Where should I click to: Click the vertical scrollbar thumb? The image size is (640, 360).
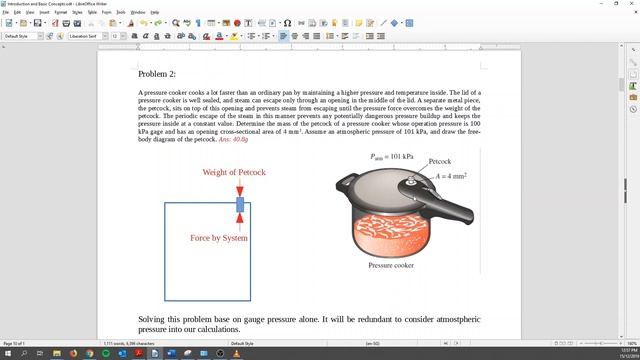pyautogui.click(x=621, y=84)
